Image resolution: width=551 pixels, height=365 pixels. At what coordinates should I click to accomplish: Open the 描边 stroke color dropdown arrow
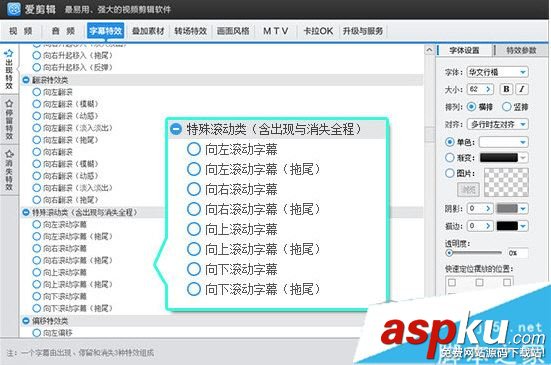pos(523,226)
